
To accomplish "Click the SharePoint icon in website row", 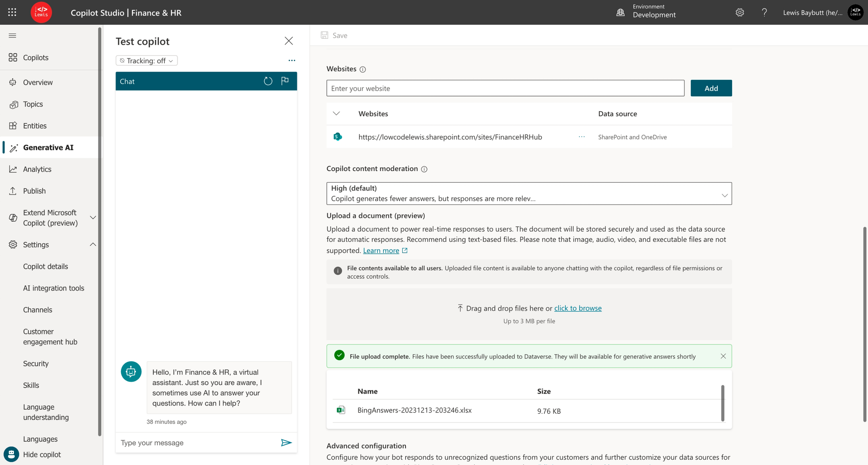I will click(x=338, y=137).
